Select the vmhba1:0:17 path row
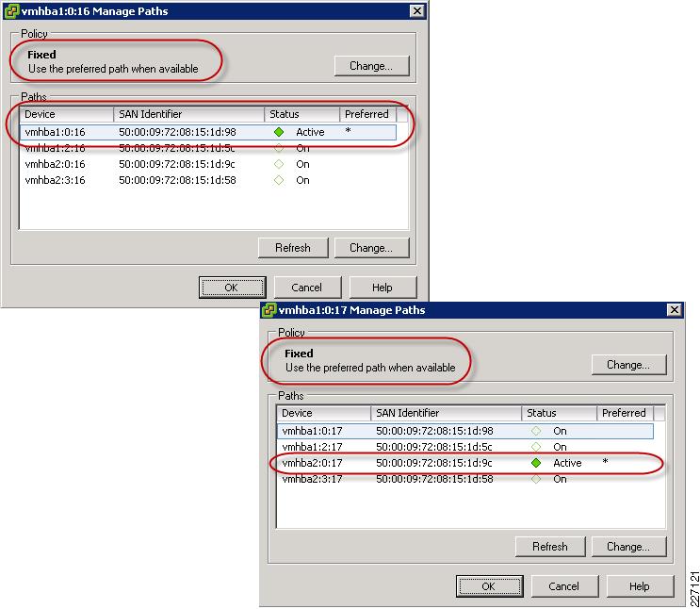The image size is (700, 609). [465, 431]
